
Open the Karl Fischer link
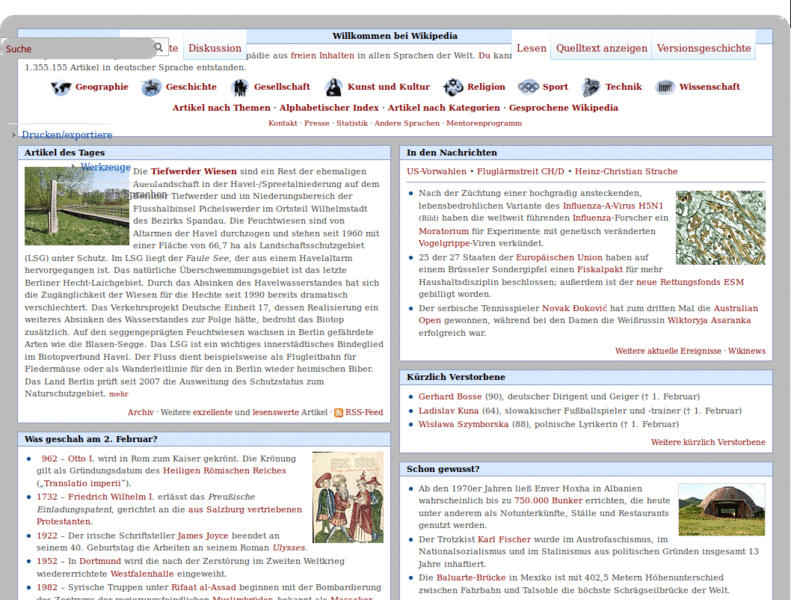tap(504, 539)
